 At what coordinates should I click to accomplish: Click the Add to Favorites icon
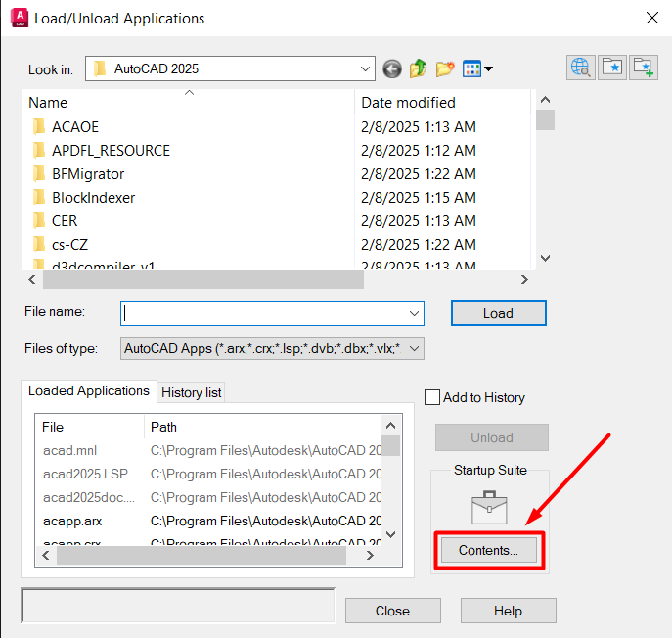(643, 67)
